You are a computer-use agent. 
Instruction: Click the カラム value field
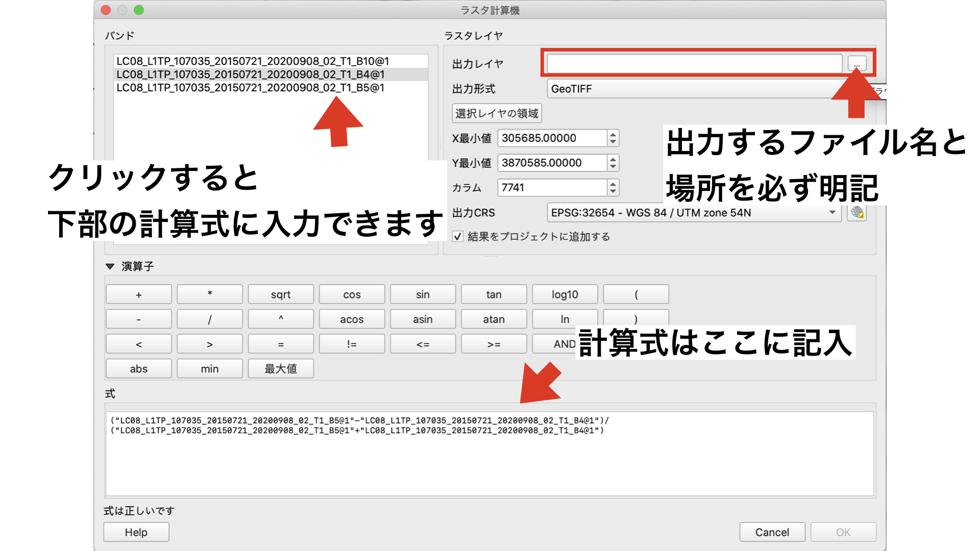pos(552,187)
